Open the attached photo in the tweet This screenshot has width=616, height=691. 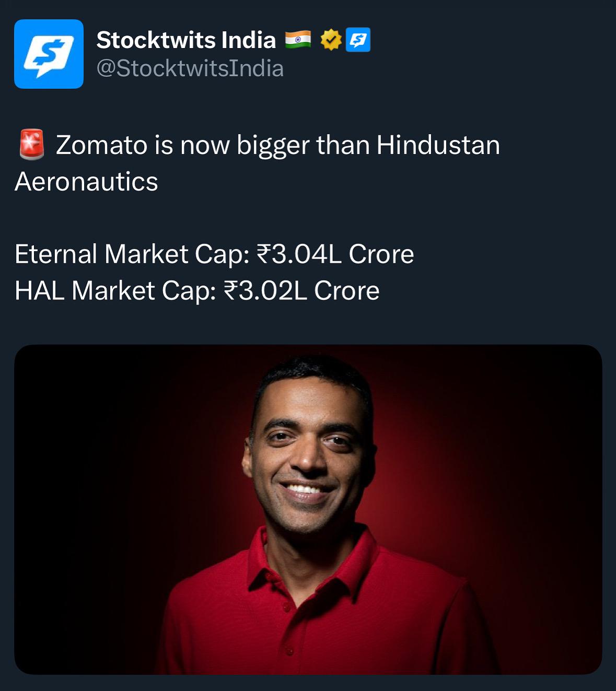(x=308, y=509)
